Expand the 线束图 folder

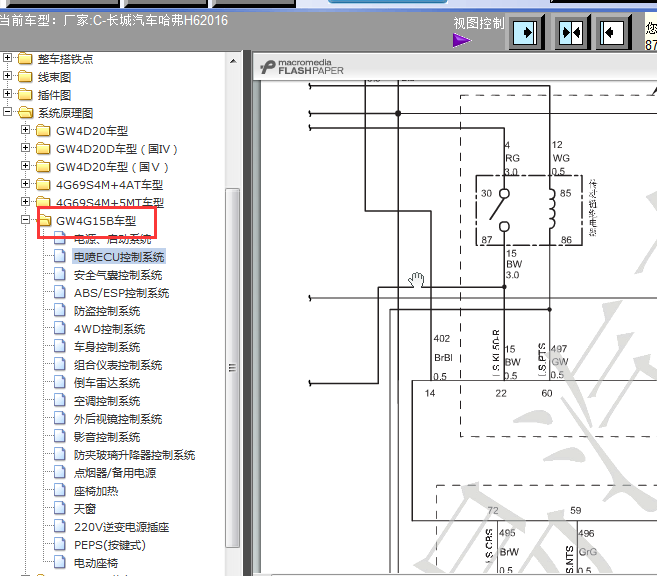coord(7,76)
